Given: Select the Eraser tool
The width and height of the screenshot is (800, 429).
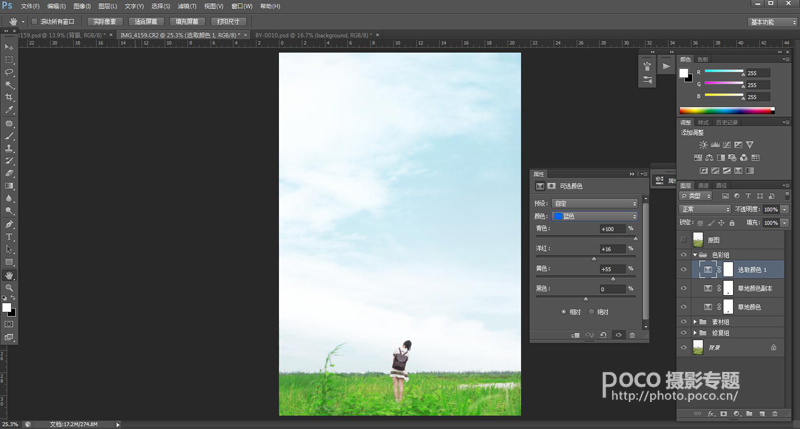Looking at the screenshot, I should (9, 173).
